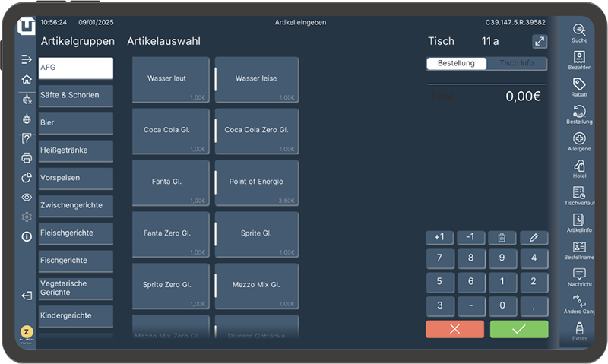Open the Suche search icon
Viewport: 608px width, 364px height.
(579, 31)
